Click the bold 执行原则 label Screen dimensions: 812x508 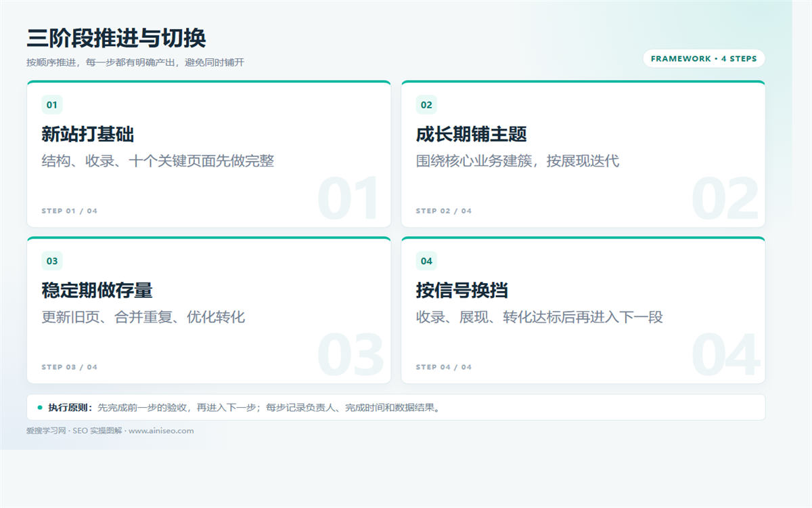[70, 408]
